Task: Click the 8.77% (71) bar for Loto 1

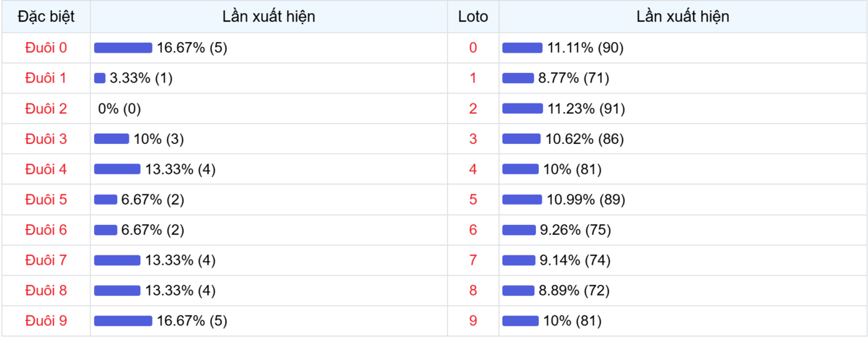Action: pos(518,78)
